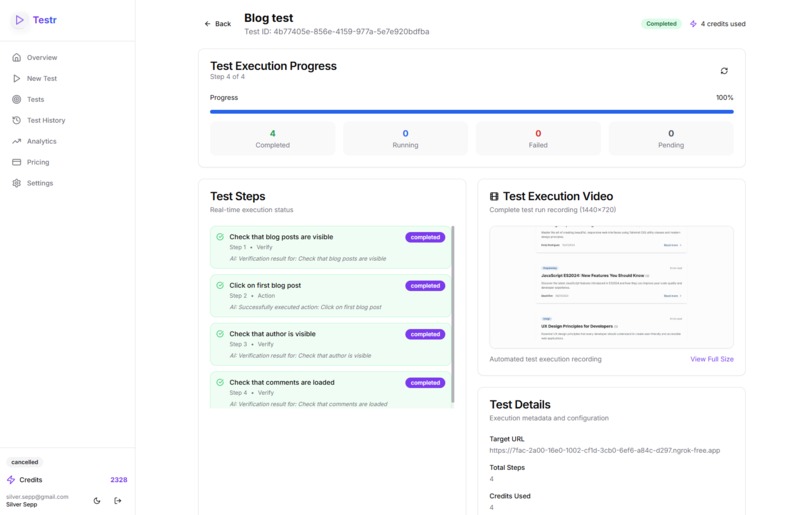
Task: Click the film icon beside Test Execution Video
Action: point(494,196)
